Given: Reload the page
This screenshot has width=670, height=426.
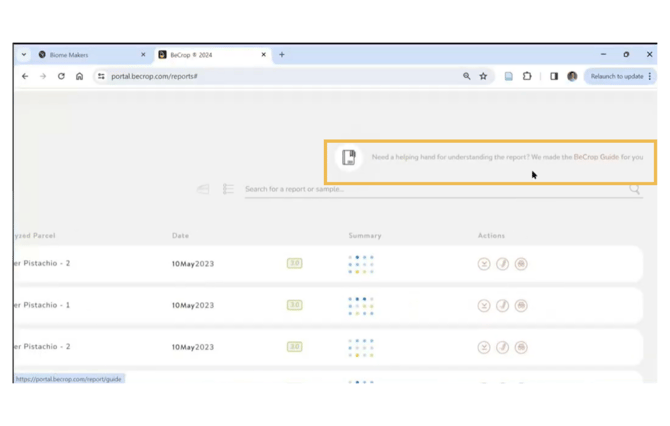Looking at the screenshot, I should (x=61, y=76).
